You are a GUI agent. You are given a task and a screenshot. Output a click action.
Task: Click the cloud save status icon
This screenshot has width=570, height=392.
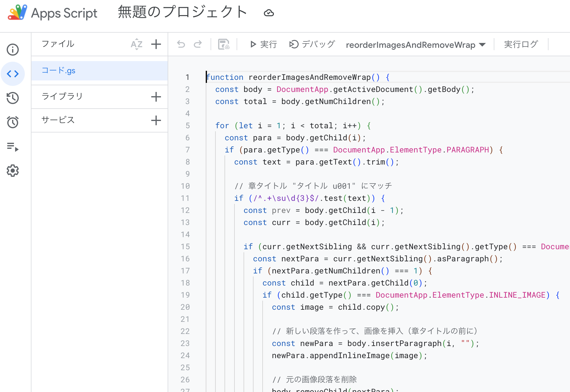[x=269, y=13]
